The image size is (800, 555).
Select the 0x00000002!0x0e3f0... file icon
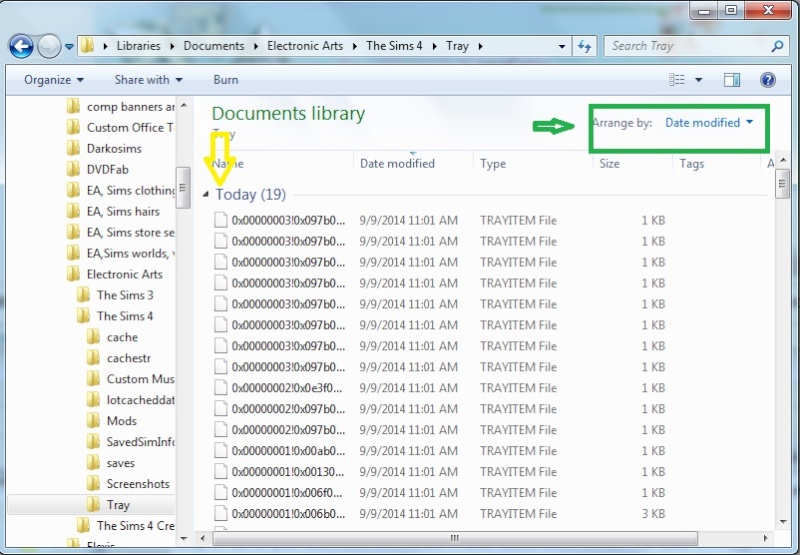coord(220,388)
